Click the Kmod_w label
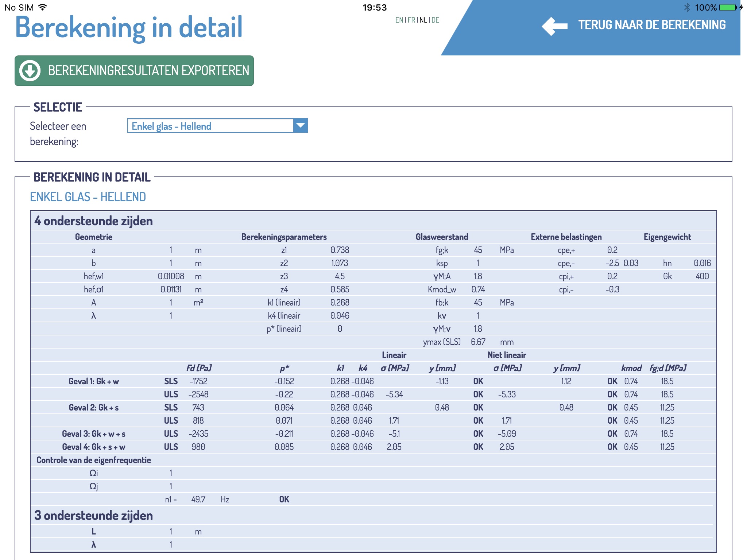747x560 pixels. [x=442, y=289]
